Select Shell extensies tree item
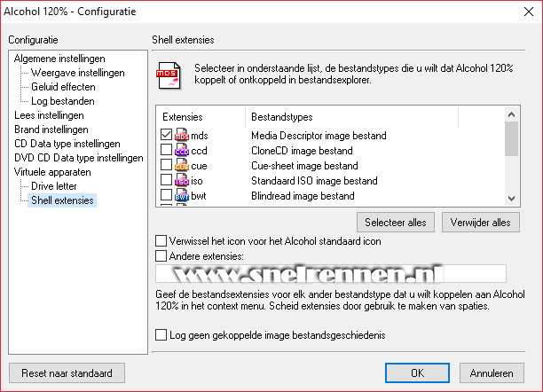 (x=62, y=200)
